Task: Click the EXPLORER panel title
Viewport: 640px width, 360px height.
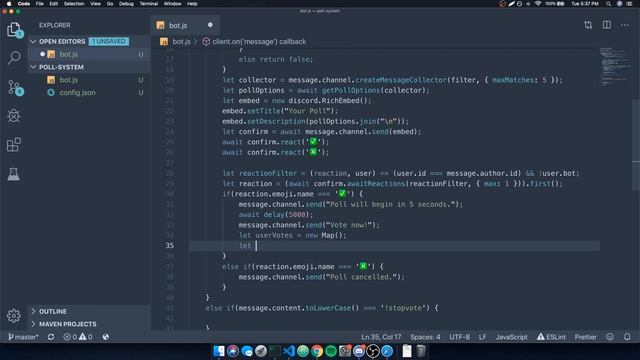Action: coord(55,25)
